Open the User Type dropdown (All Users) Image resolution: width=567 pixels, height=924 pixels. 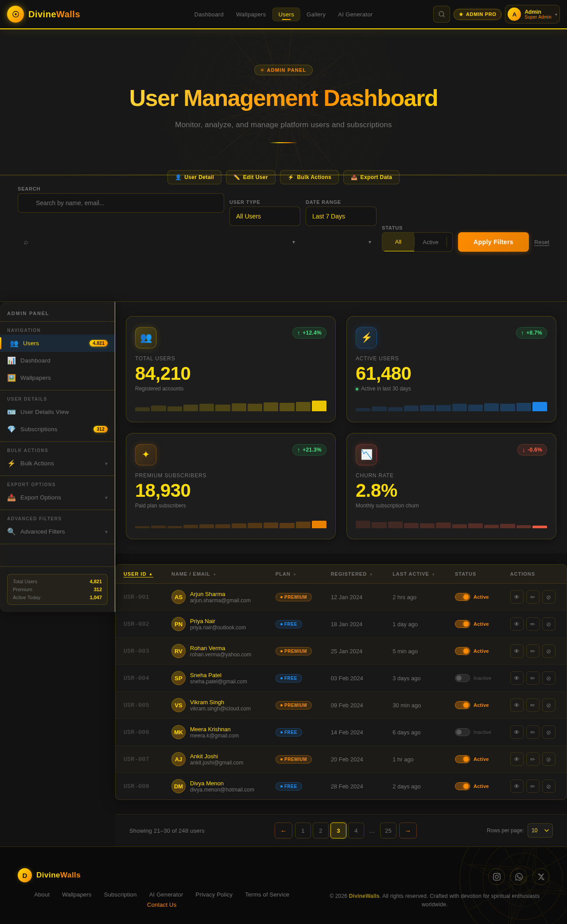click(265, 216)
